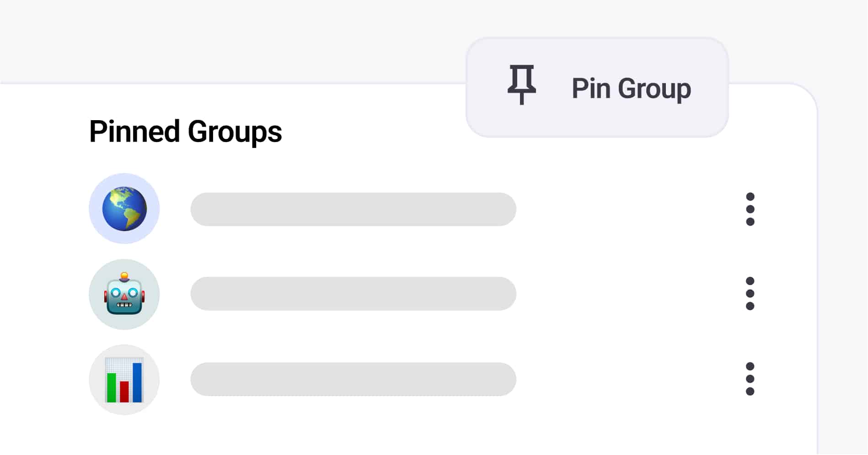Show kebab menu for bar chart group
The image size is (868, 455).
pyautogui.click(x=750, y=379)
